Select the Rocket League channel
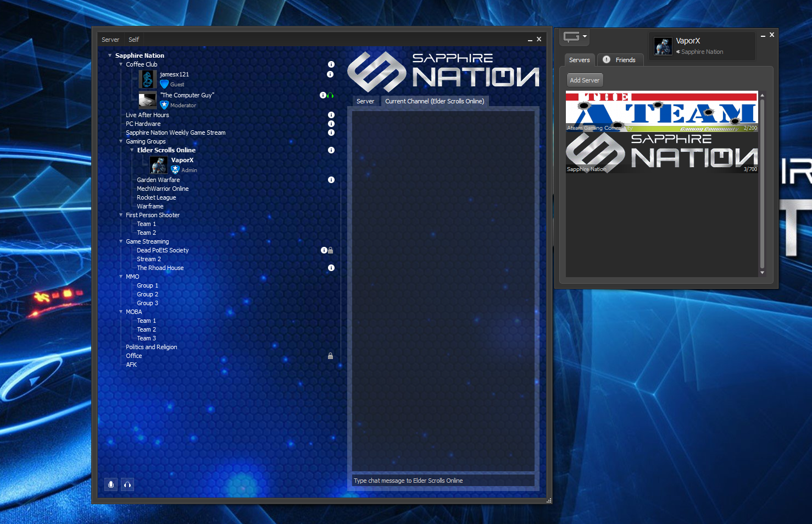Image resolution: width=812 pixels, height=524 pixels. pyautogui.click(x=157, y=197)
